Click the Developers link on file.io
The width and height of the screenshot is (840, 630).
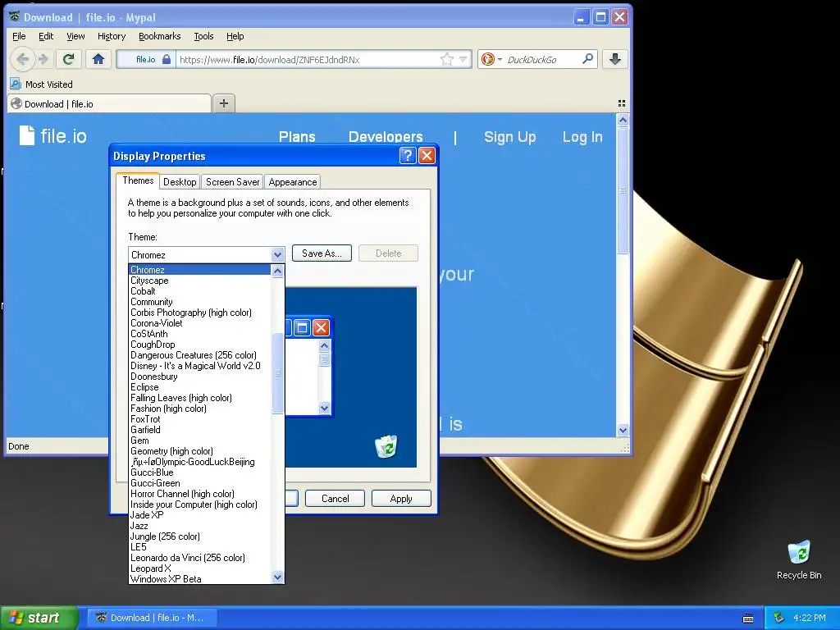[x=386, y=137]
